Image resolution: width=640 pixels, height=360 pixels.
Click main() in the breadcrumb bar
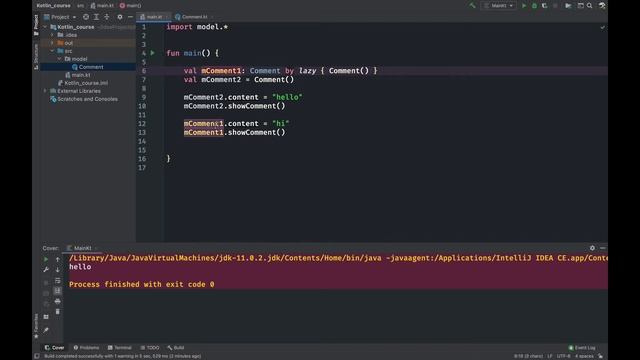[131, 6]
